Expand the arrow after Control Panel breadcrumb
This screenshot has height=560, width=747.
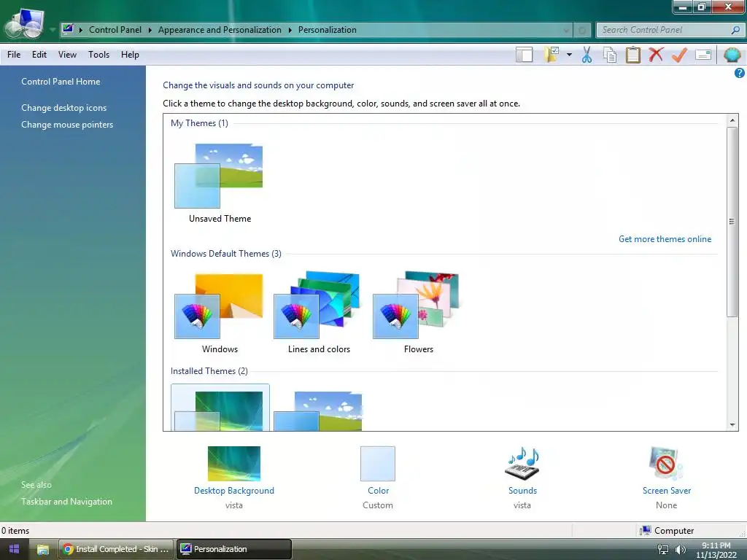[x=150, y=30]
